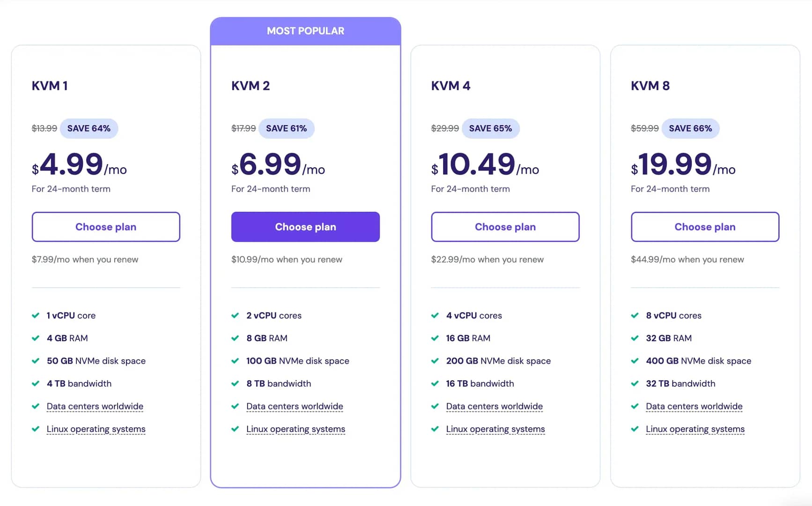
Task: Click the SAVE 61% badge
Action: tap(287, 128)
